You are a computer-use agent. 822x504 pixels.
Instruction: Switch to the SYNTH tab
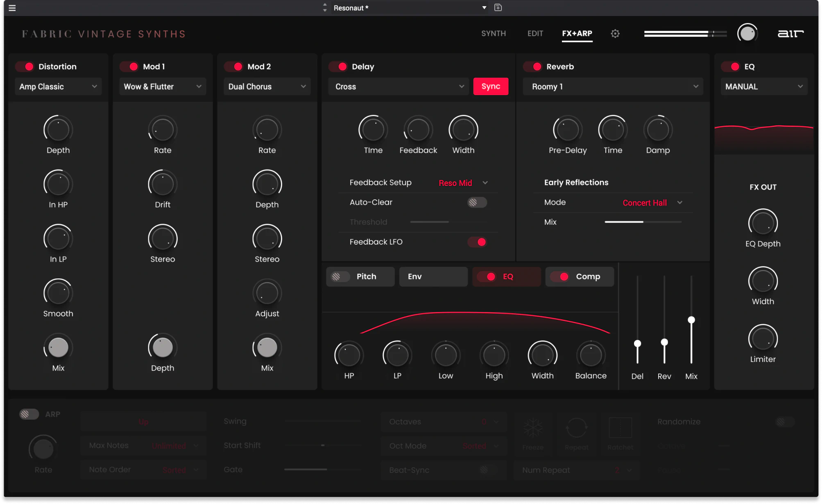[x=494, y=34]
